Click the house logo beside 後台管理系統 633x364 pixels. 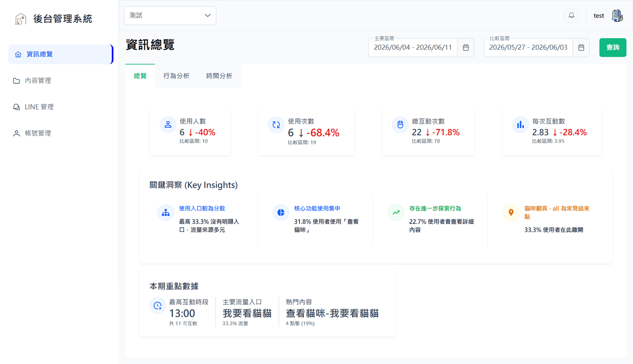(x=21, y=19)
